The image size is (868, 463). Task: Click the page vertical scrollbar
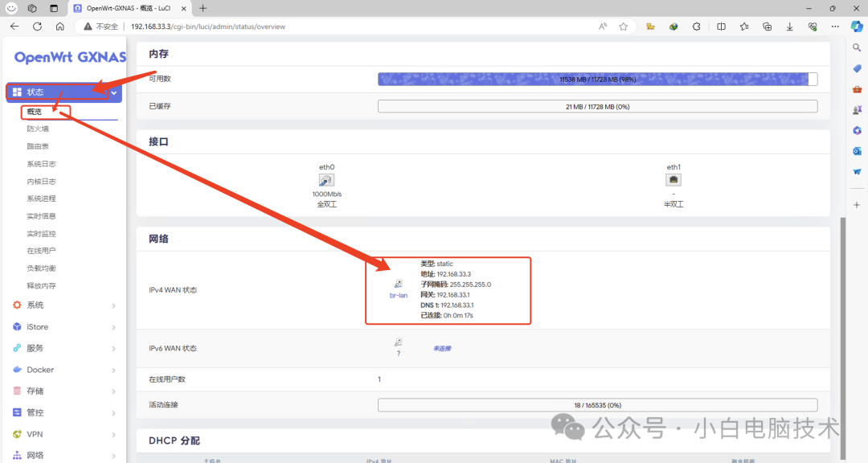[843, 338]
